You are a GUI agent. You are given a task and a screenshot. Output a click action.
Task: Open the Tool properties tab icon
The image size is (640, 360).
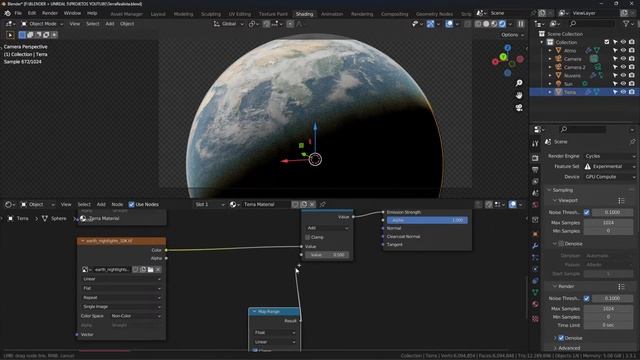tap(535, 144)
